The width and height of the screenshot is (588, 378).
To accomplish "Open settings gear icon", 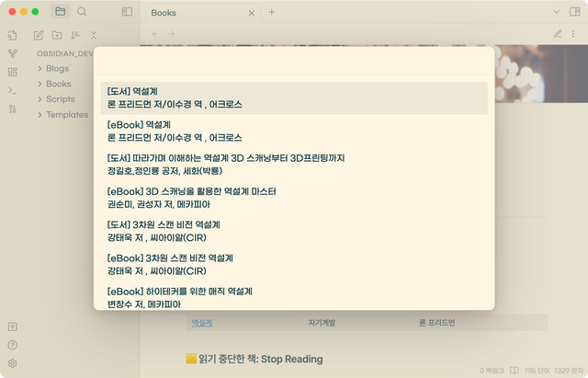I will click(x=12, y=363).
